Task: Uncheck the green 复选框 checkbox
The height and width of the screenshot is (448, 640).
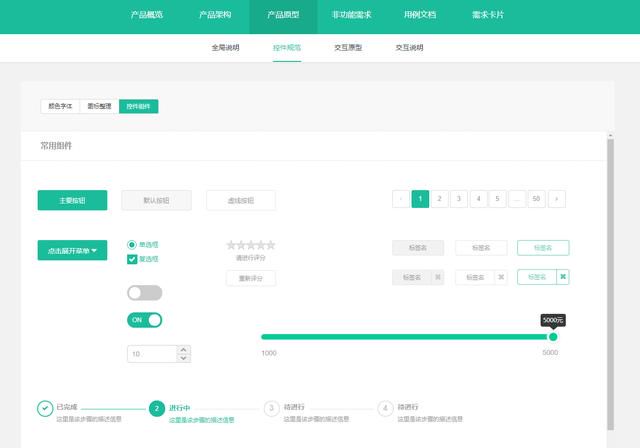Action: click(132, 259)
